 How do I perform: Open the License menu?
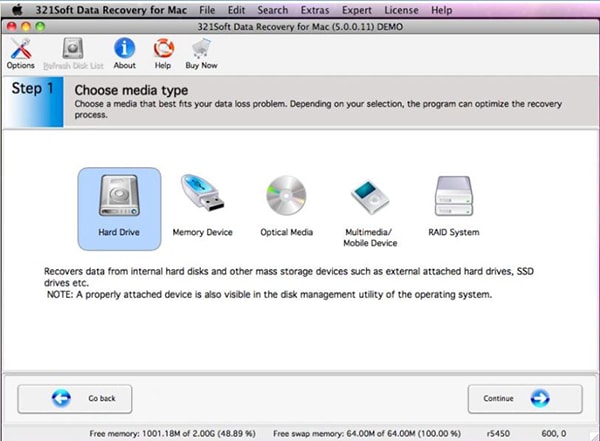401,10
